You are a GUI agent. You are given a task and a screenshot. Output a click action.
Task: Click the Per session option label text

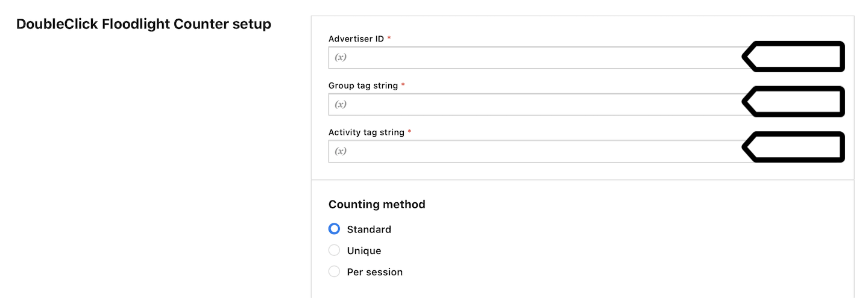(x=375, y=272)
